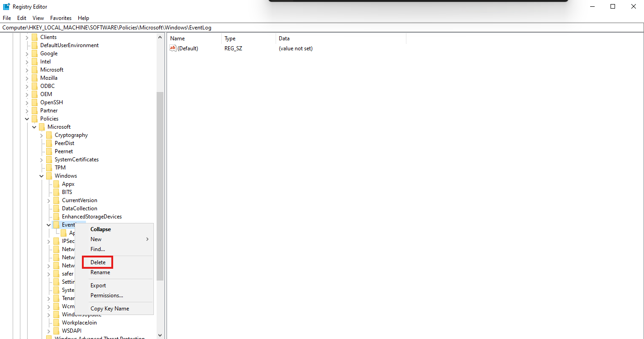
Task: Select the Google key folder icon
Action: point(34,53)
